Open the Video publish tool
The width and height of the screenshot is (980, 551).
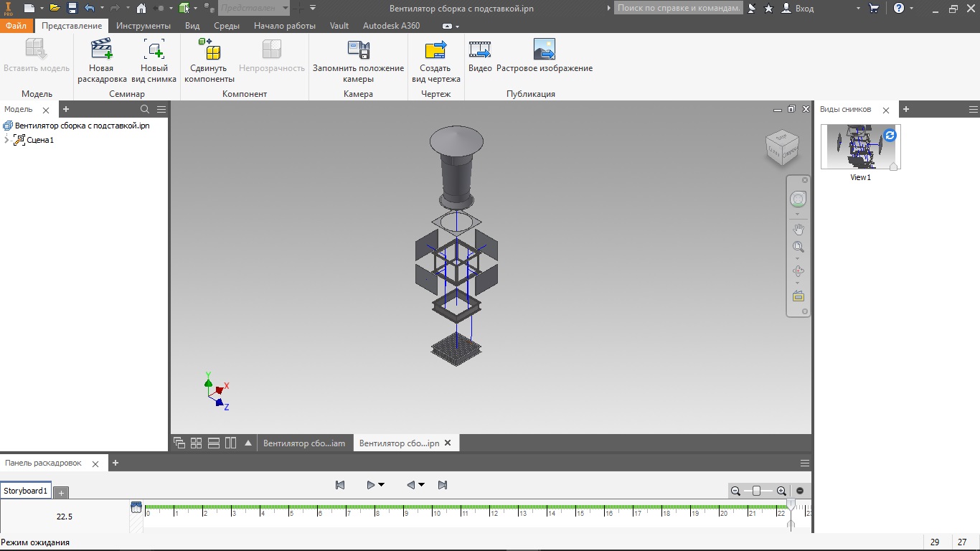click(480, 56)
